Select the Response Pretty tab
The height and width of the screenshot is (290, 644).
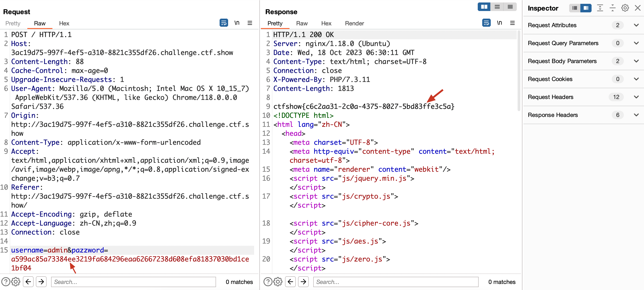[x=275, y=23]
